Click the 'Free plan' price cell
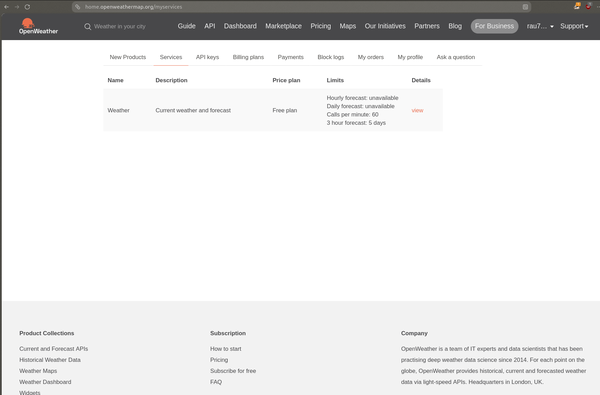Viewport: 600px width, 395px height. click(x=285, y=110)
